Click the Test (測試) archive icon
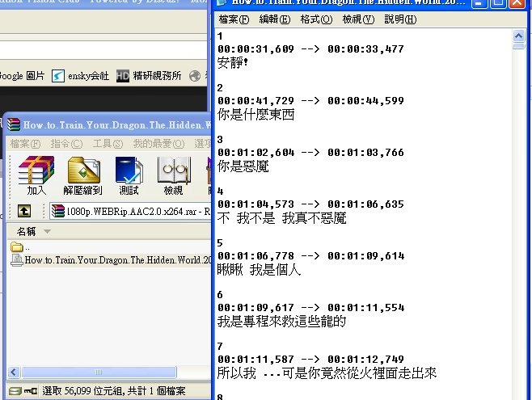 pos(129,175)
